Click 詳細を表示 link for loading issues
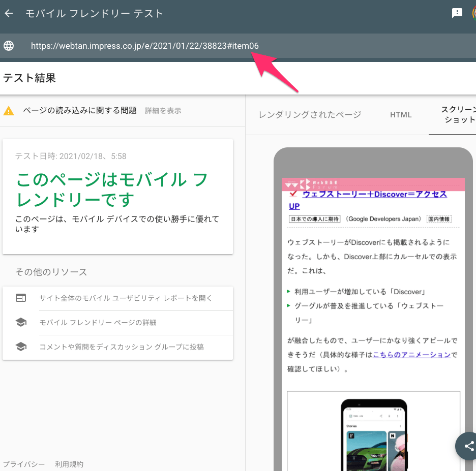Viewport: 476px width, 471px height. click(x=163, y=111)
